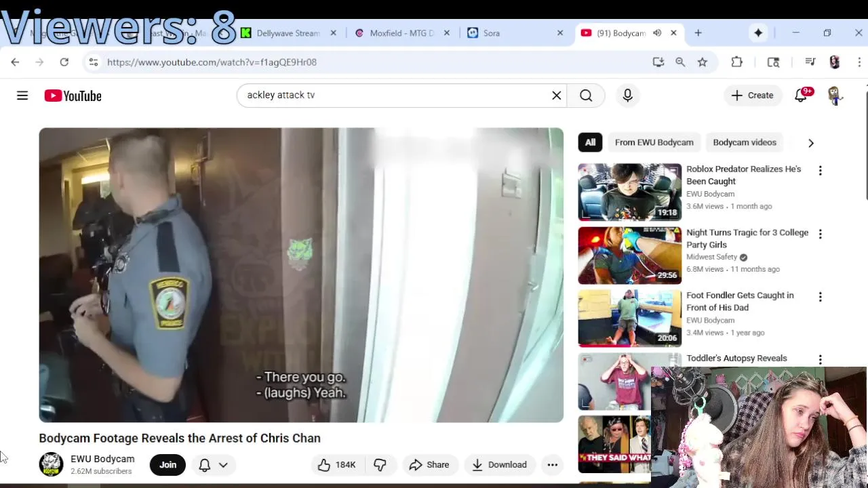Select the All filter chip
Image resolution: width=868 pixels, height=488 pixels.
590,142
